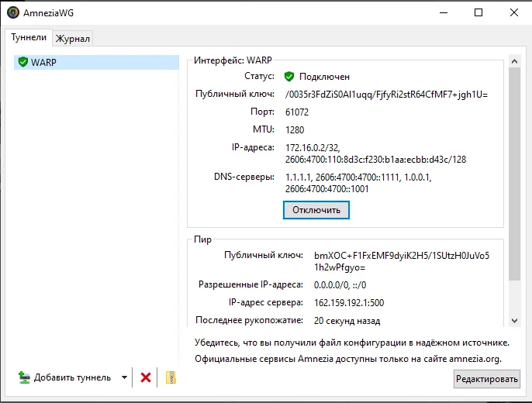Open the Журнал tab

73,39
